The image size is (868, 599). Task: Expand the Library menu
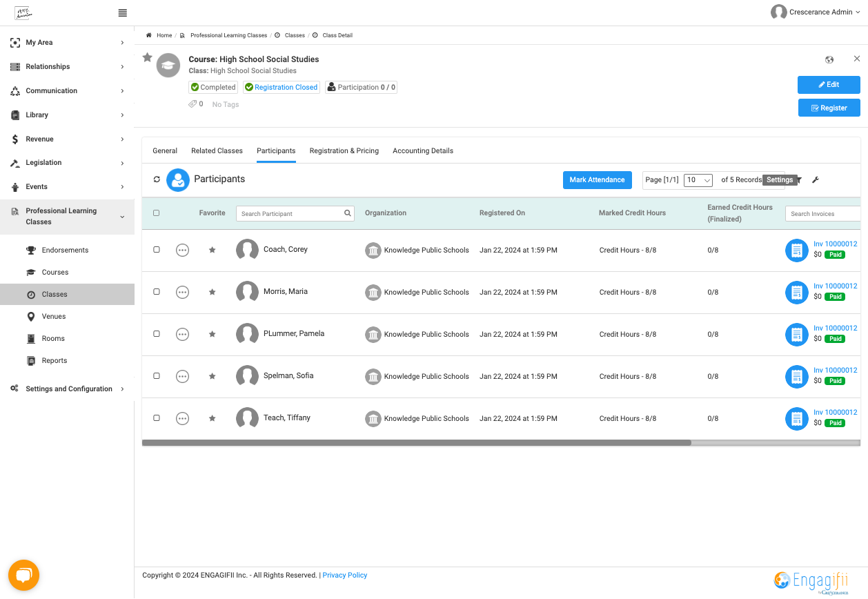[x=67, y=115]
